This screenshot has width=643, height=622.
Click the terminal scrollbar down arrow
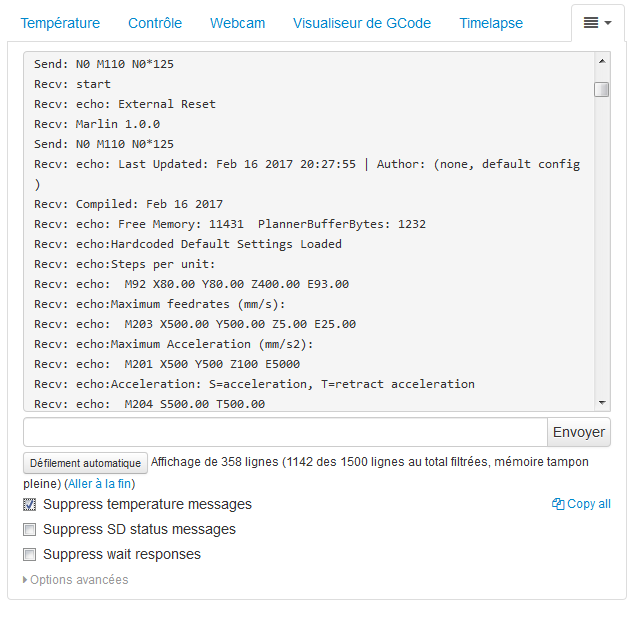coord(602,402)
